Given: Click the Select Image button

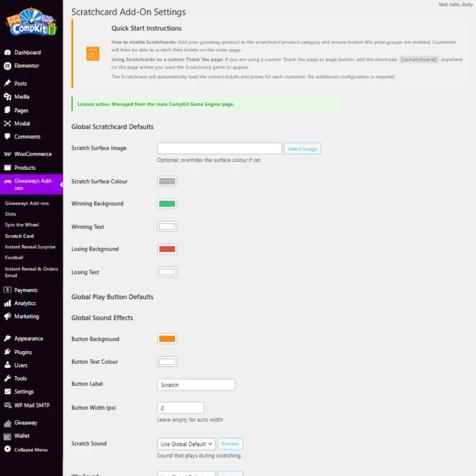Looking at the screenshot, I should click(x=302, y=149).
